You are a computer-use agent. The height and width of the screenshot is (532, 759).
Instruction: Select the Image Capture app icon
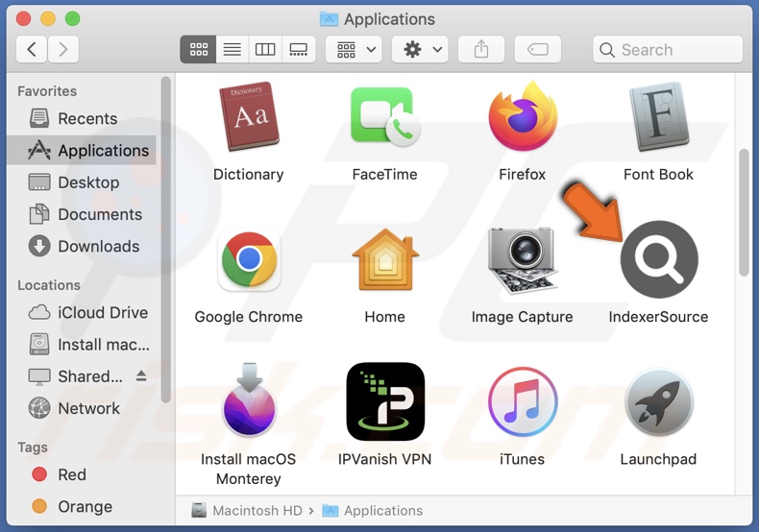pyautogui.click(x=523, y=259)
